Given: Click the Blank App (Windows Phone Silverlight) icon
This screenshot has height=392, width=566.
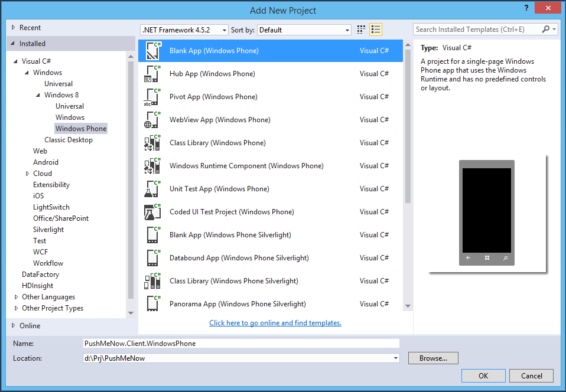Looking at the screenshot, I should tap(152, 236).
